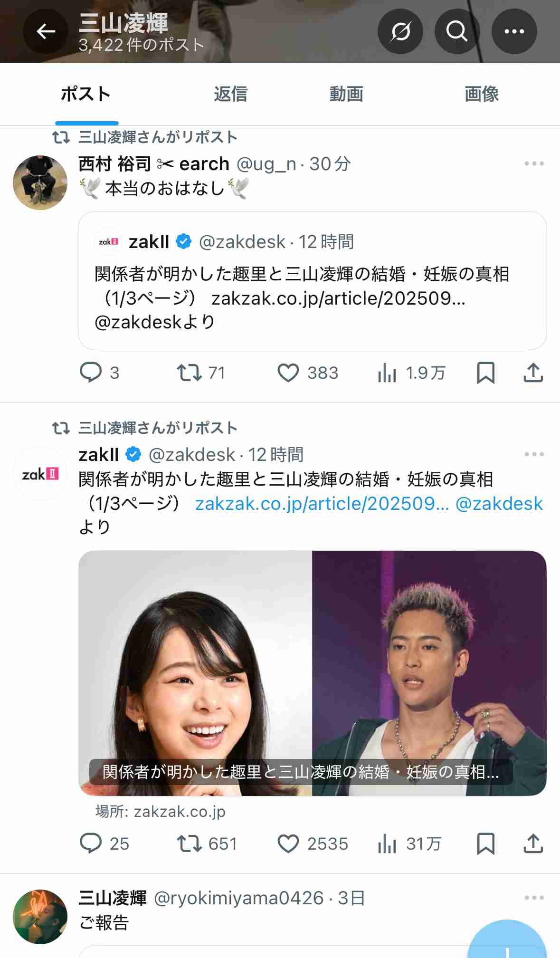Like the zakII post with 2535 likes
Viewport: 560px width, 958px height.
pos(313,843)
